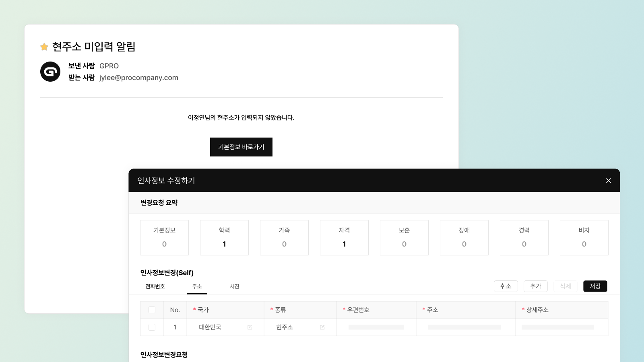Click the 현주소 미입력 알림 email title

[94, 47]
